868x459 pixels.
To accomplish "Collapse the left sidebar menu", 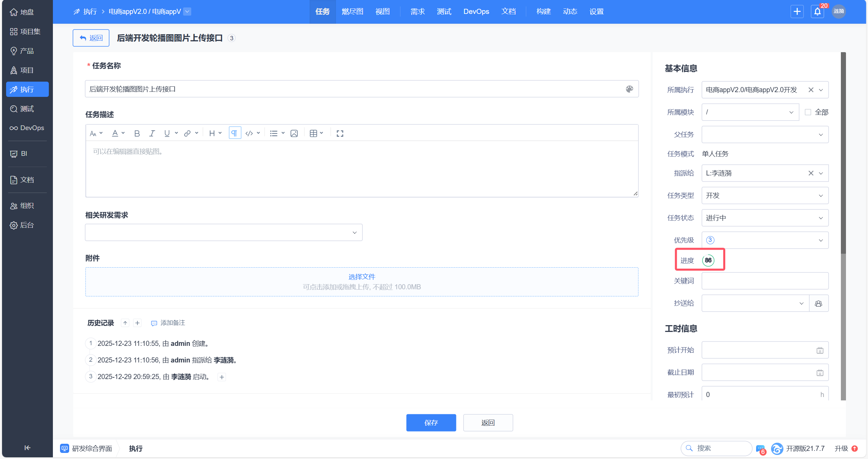I will 27,447.
